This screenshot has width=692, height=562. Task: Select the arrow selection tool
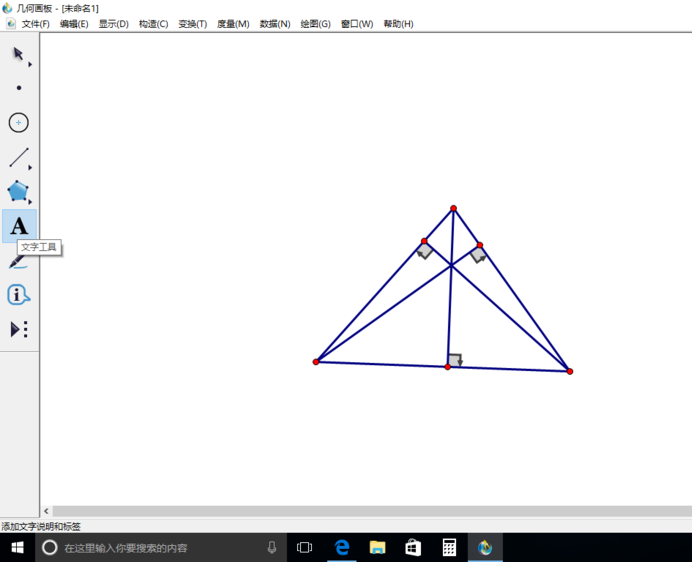pos(18,54)
